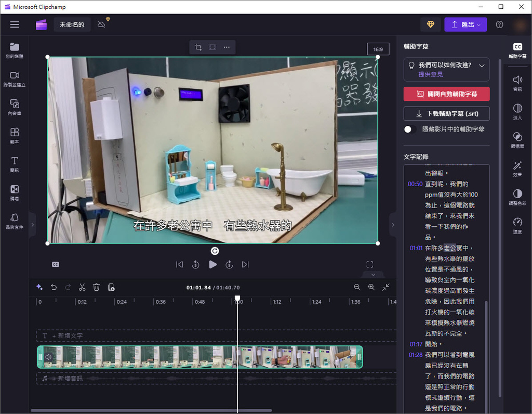Open the 錄製並建立 sidebar panel
Screen dimensions: 532x414
(15, 79)
